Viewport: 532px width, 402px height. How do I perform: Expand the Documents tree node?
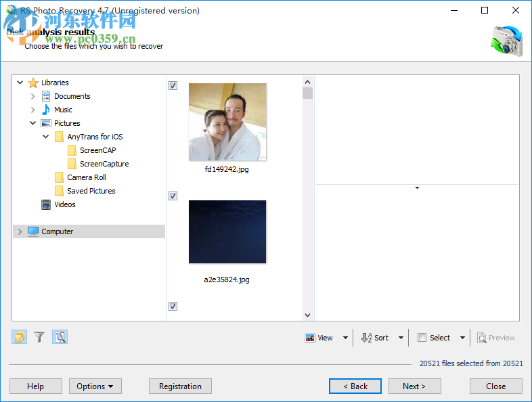33,96
